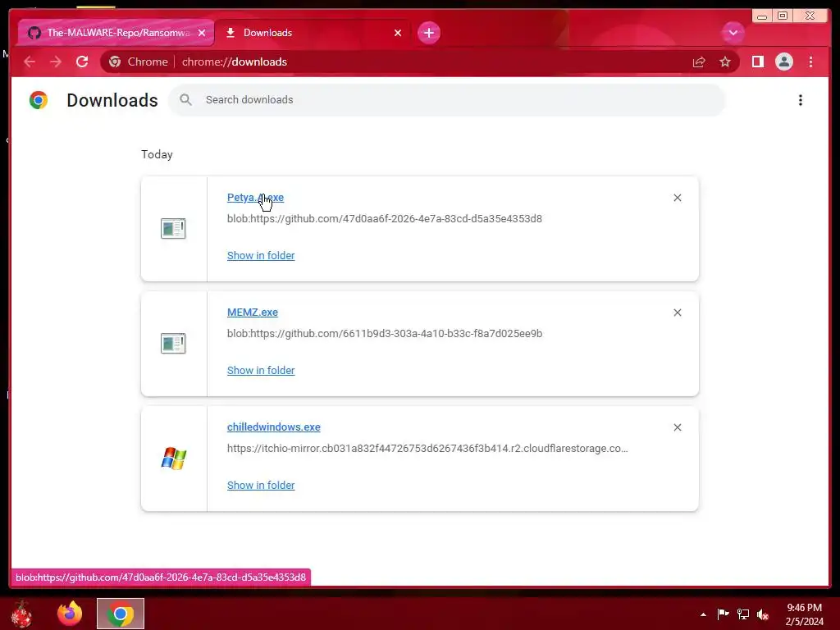Open the Action Center flag icon

point(723,614)
